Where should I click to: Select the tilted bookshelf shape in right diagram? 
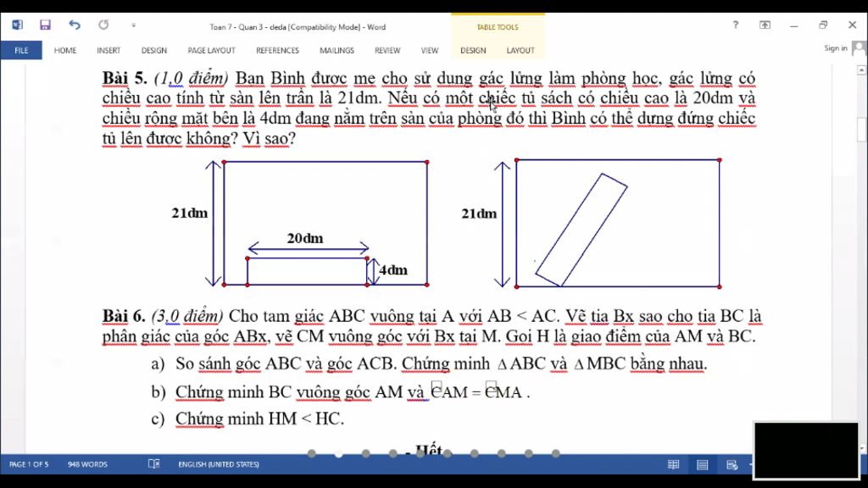point(581,230)
